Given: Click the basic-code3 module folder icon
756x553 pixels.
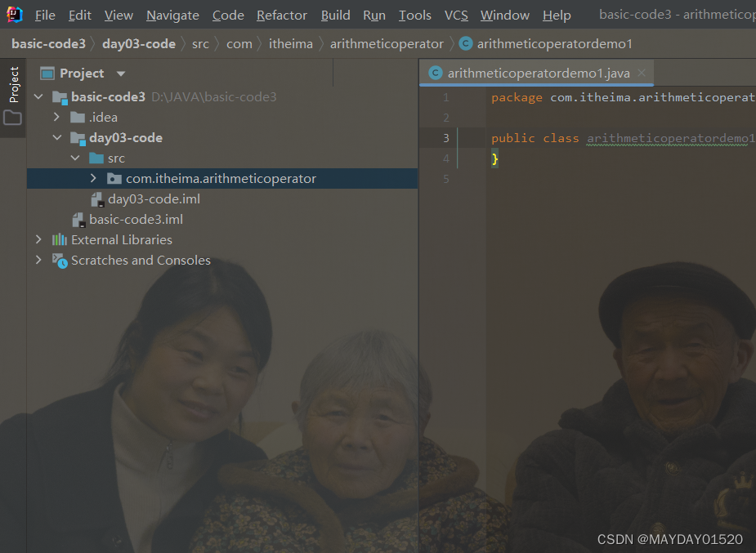Looking at the screenshot, I should tap(60, 97).
